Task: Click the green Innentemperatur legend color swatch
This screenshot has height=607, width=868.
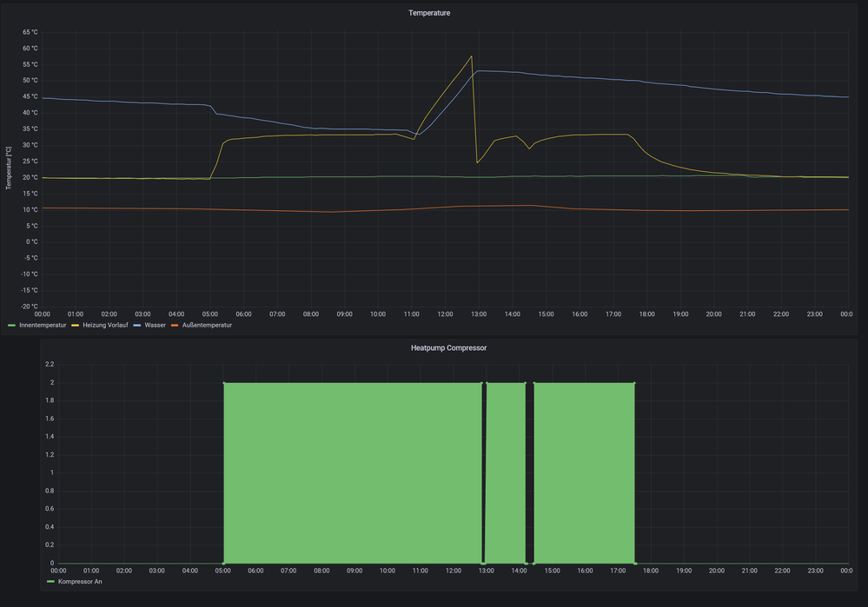Action: click(11, 326)
